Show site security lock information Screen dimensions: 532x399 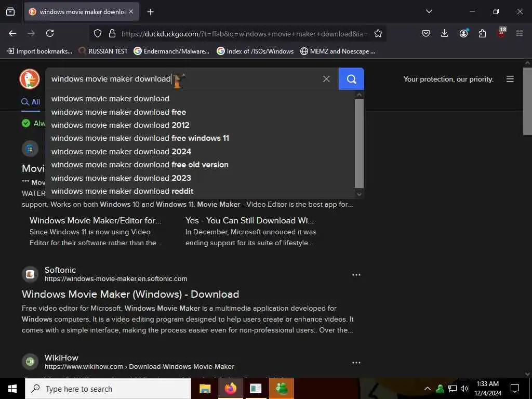(112, 33)
